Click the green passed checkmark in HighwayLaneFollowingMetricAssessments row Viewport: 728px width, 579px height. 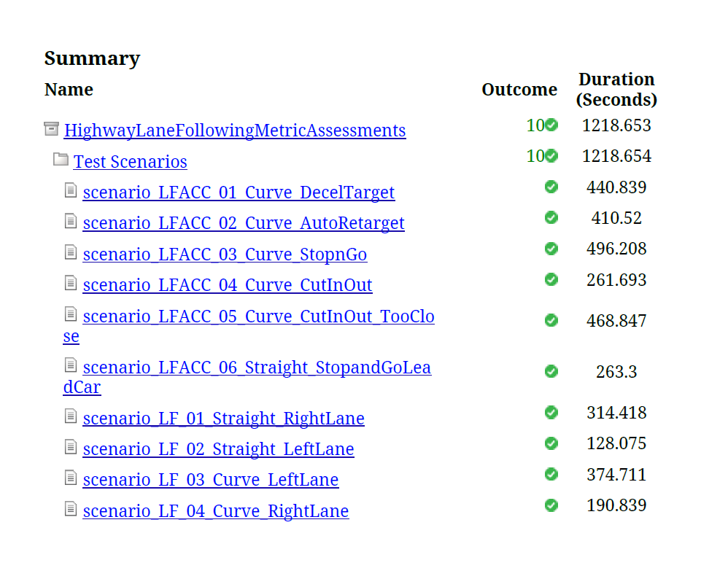(x=551, y=125)
